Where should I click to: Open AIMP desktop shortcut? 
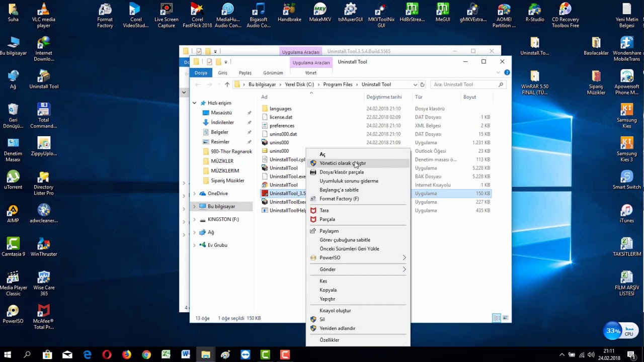[x=13, y=214]
